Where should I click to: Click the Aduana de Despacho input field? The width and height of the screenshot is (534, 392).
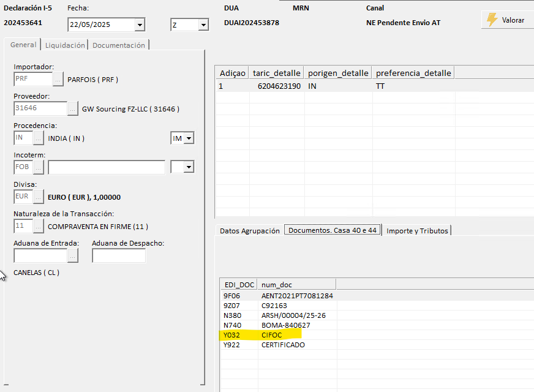119,256
